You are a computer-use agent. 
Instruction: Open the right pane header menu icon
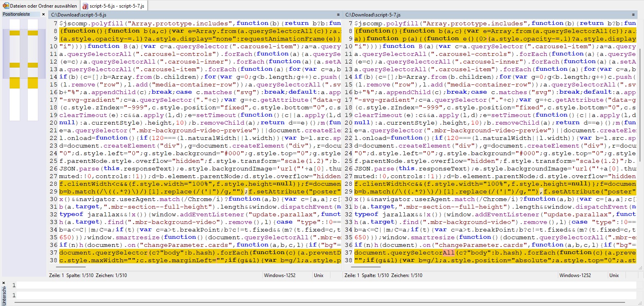pyautogui.click(x=634, y=15)
